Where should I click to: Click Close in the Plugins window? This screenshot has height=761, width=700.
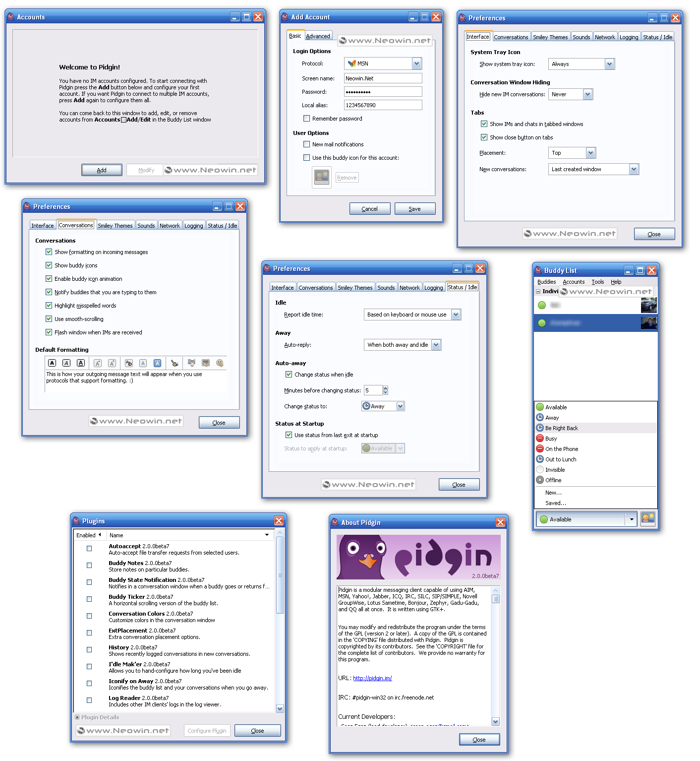pos(258,731)
